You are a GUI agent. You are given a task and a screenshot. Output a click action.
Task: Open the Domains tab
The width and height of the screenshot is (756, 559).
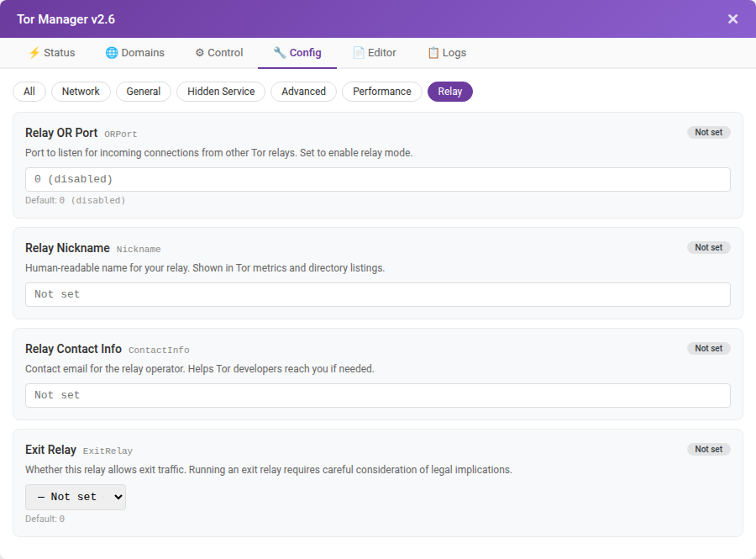(x=135, y=53)
